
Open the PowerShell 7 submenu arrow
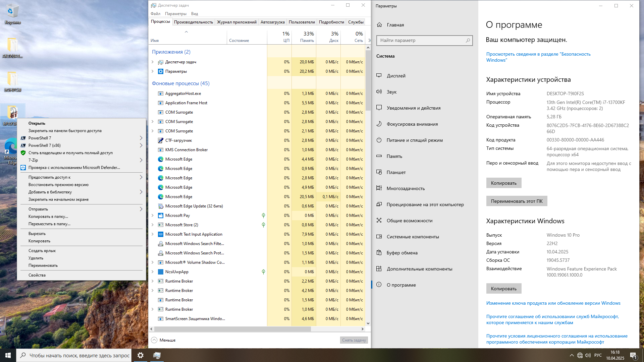(141, 138)
